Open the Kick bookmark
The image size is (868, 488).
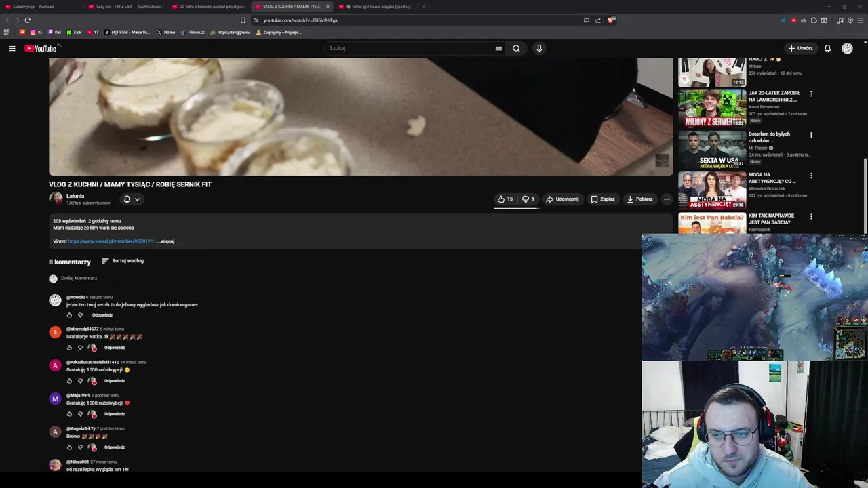[74, 32]
